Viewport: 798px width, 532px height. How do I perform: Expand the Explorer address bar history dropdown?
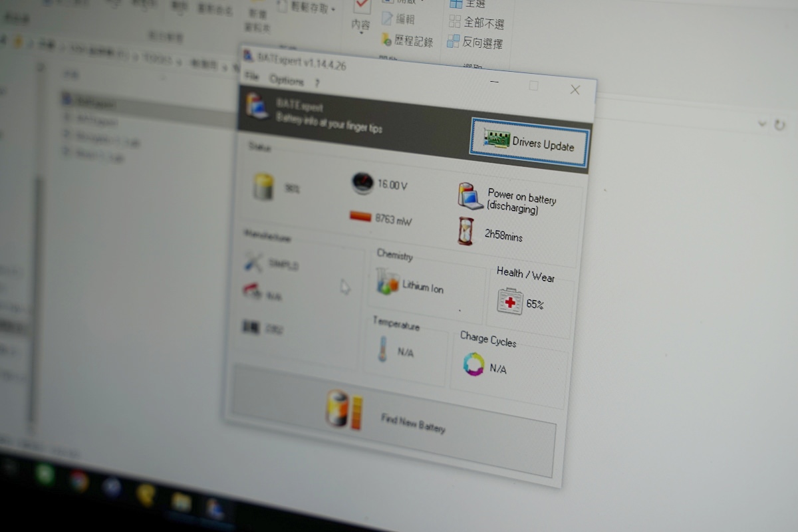pos(762,123)
